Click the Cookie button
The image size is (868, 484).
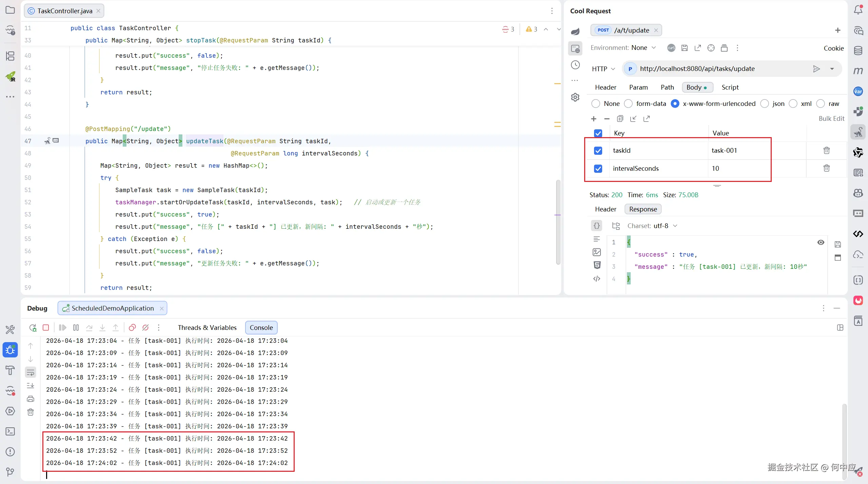point(833,48)
